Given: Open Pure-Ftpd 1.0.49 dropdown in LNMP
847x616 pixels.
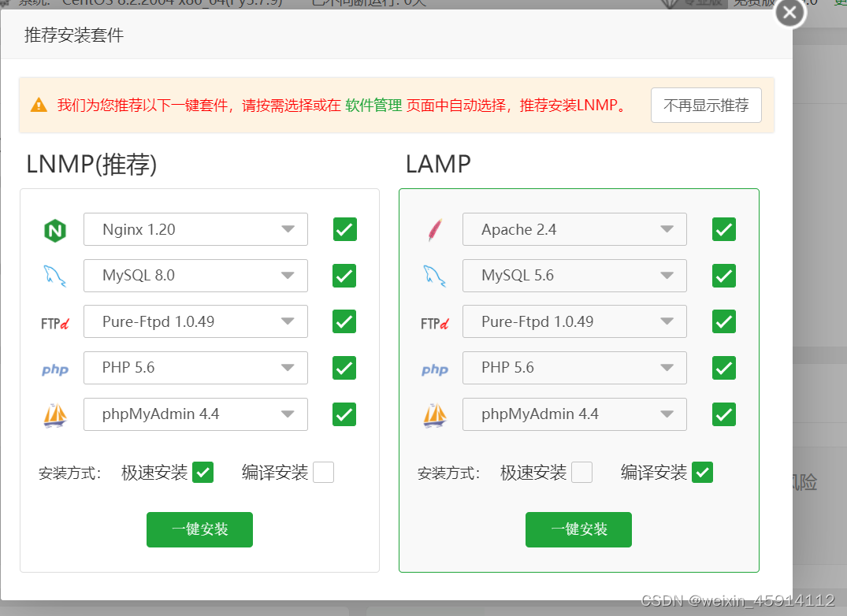Looking at the screenshot, I should click(195, 321).
